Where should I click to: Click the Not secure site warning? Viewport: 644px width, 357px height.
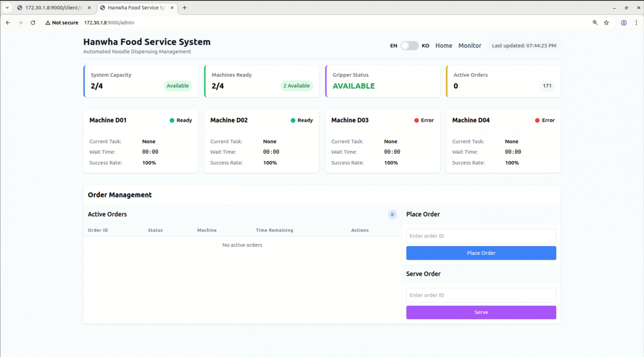(62, 23)
